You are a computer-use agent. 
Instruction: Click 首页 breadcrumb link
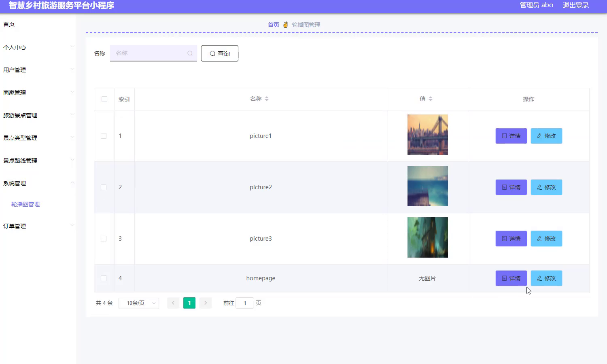(274, 25)
